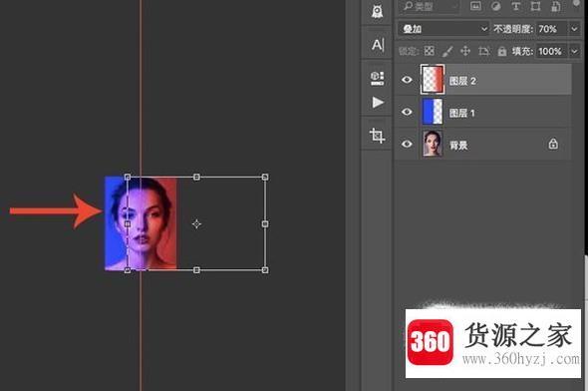Screen dimensions: 588x391
Task: Open the fill slider dropdown arrow
Action: tap(574, 51)
